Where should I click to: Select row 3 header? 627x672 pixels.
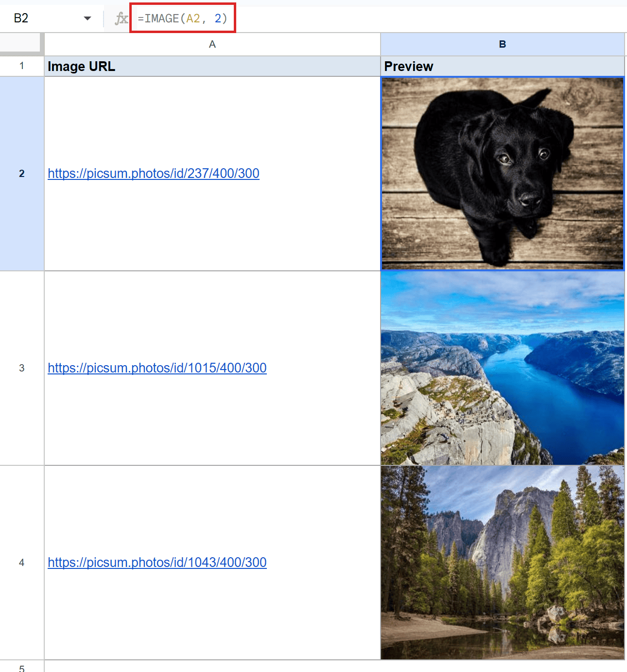click(22, 368)
